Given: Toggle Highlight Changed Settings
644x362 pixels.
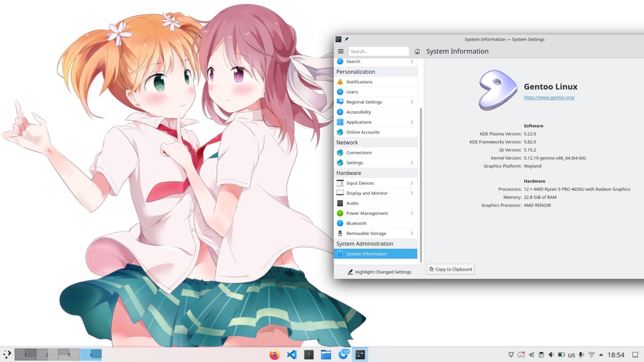Looking at the screenshot, I should [x=379, y=272].
